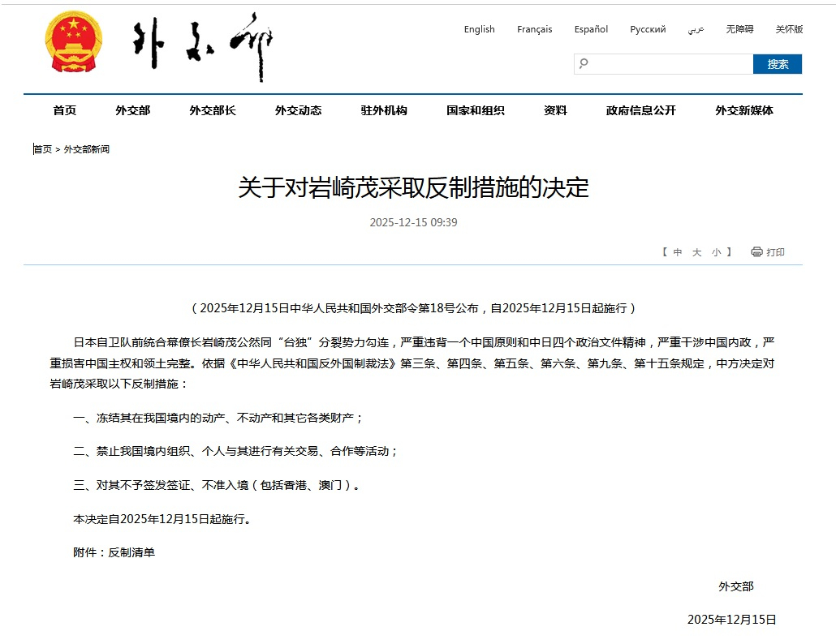The height and width of the screenshot is (644, 836).
Task: Switch to Français language version
Action: click(534, 29)
